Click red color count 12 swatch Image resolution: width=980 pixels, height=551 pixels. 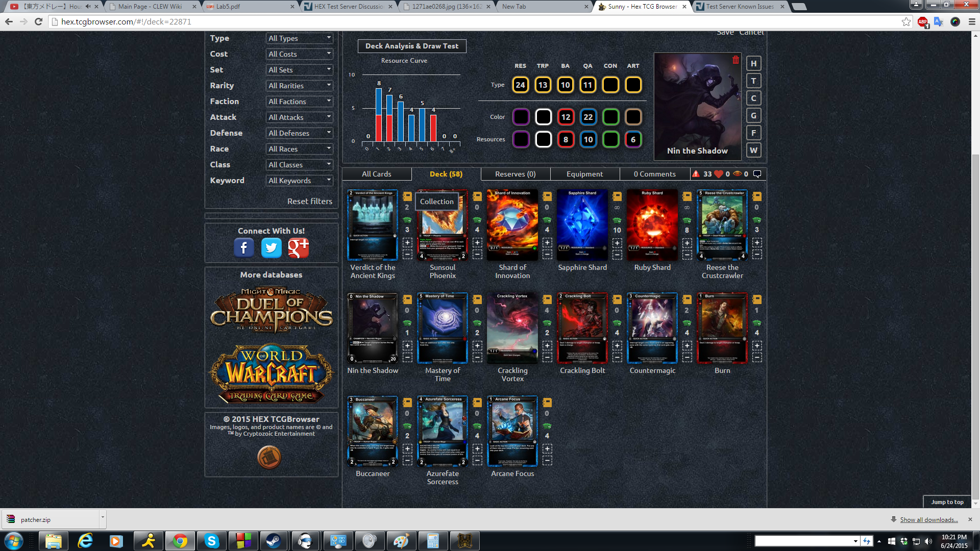566,117
